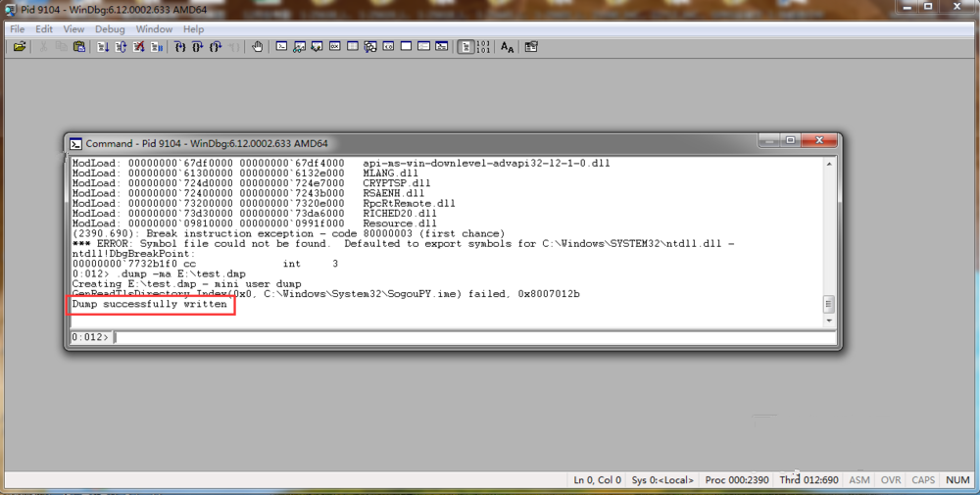Click the Command window scrollbar thumb
Screen dimensions: 980x495
pos(829,305)
